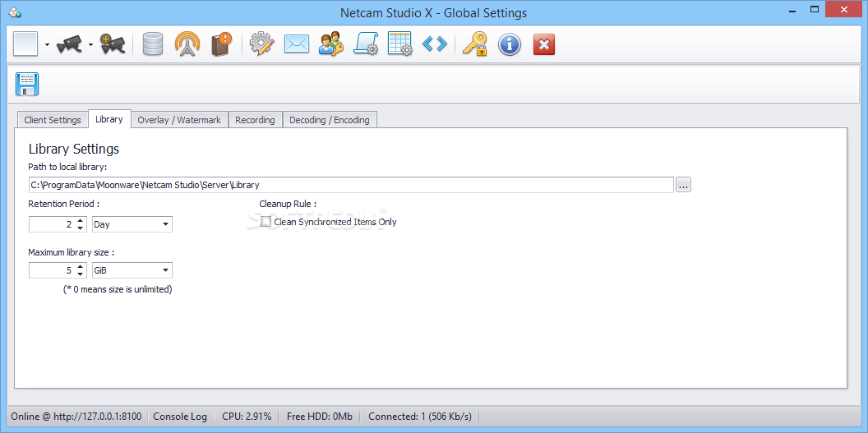Click the Connected: 1 (506 Kb/s) status
Screen dimensions: 868x433
[x=420, y=417]
